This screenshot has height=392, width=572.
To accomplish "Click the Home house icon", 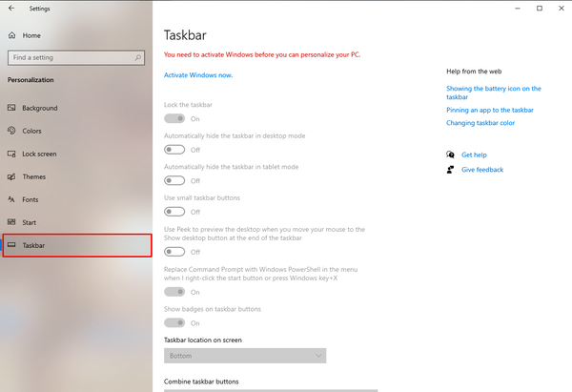I will (12, 35).
